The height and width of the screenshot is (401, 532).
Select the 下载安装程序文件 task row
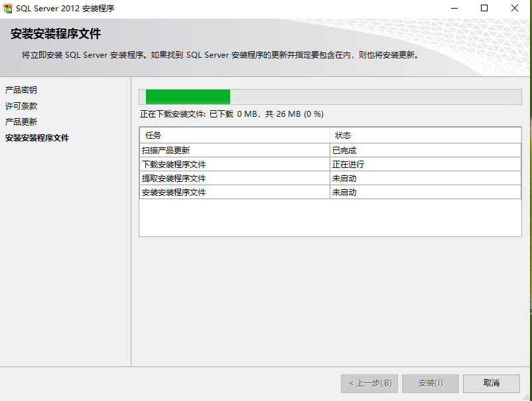tap(330, 164)
